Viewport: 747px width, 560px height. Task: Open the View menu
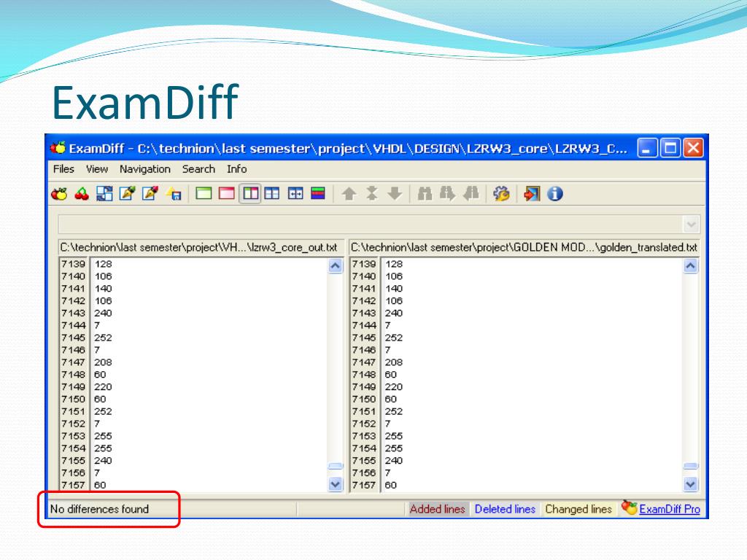point(97,169)
